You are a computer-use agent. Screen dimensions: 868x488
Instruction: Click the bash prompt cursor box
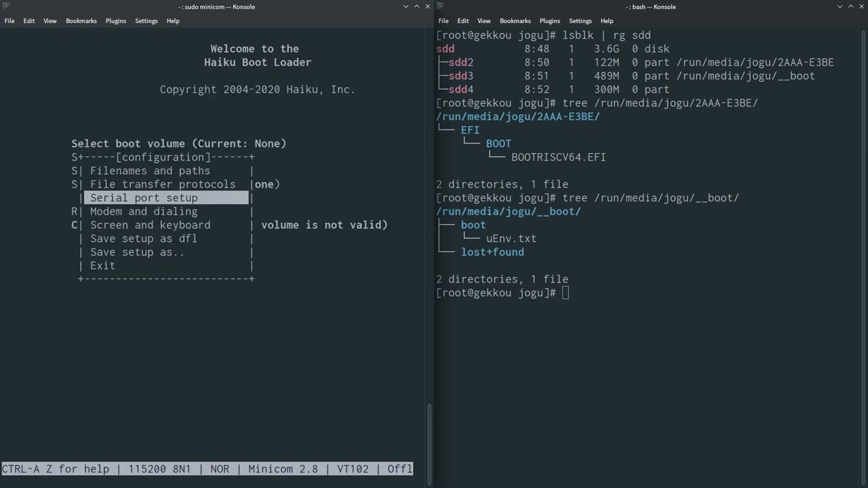[x=566, y=293]
